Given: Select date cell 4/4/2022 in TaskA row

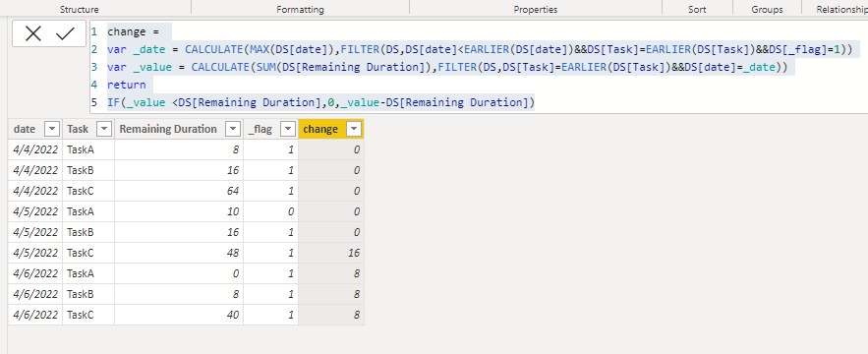Looking at the screenshot, I should [x=35, y=149].
